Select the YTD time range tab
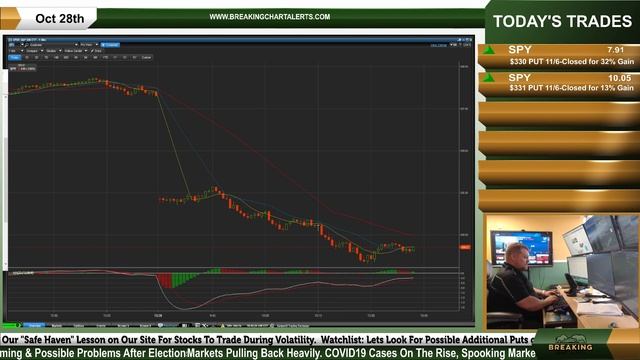640x360 pixels. coord(105,58)
